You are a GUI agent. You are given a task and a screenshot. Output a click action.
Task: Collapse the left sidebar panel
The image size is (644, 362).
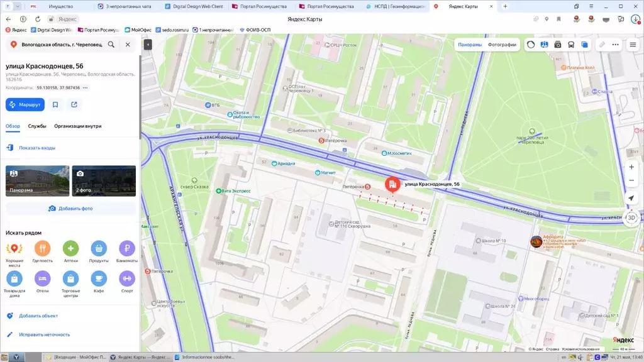click(x=148, y=45)
